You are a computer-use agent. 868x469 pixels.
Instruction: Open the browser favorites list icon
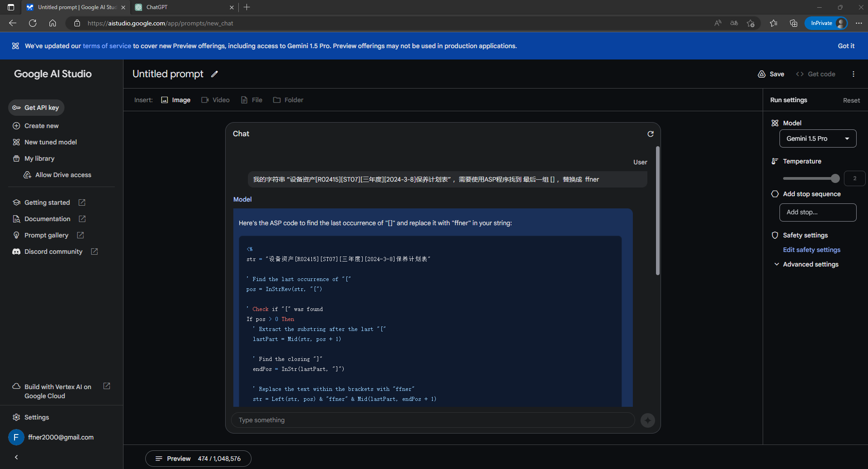(x=774, y=23)
